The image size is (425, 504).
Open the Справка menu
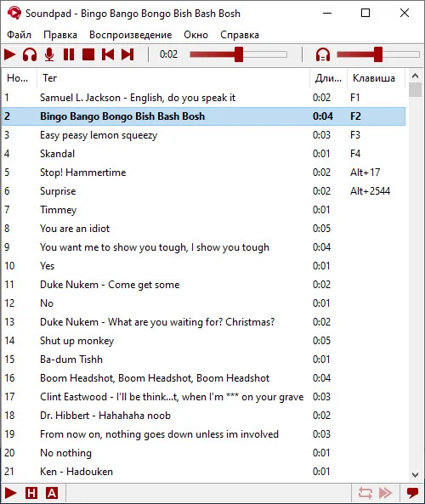click(x=240, y=35)
